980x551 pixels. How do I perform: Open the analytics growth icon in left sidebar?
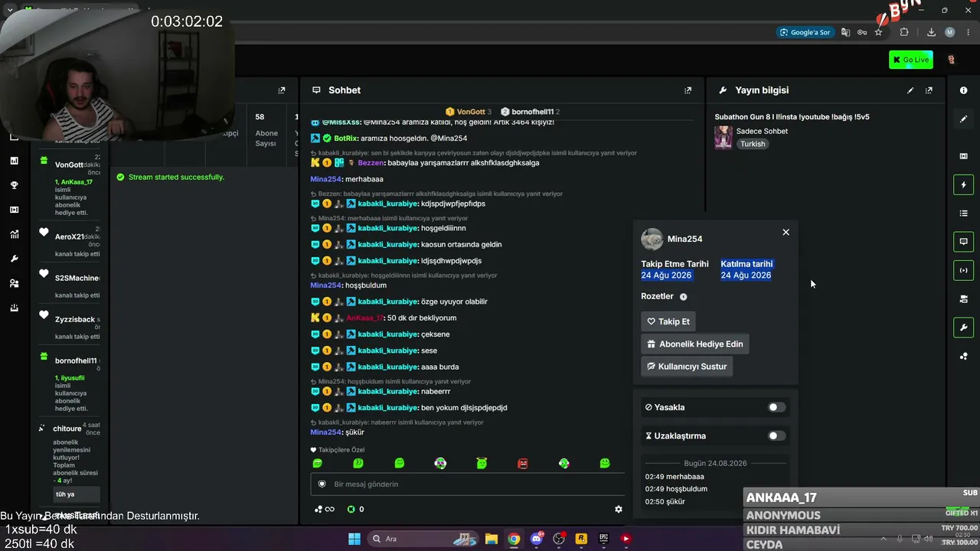click(x=14, y=234)
